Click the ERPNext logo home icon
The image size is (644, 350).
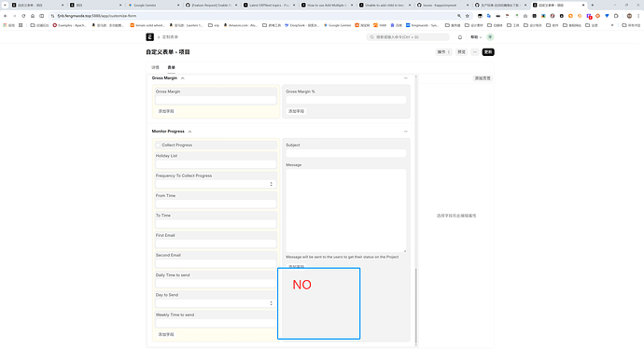coord(150,37)
